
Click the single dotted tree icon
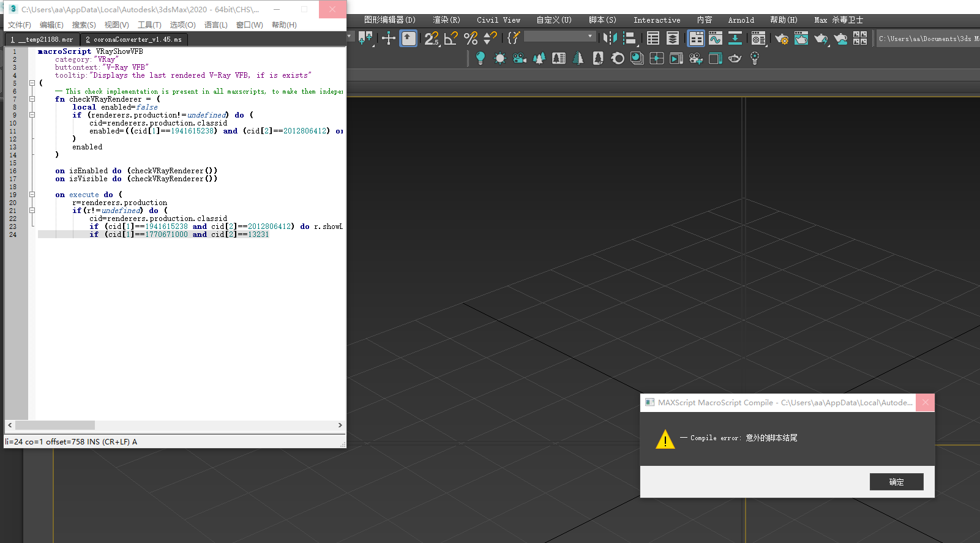click(578, 58)
